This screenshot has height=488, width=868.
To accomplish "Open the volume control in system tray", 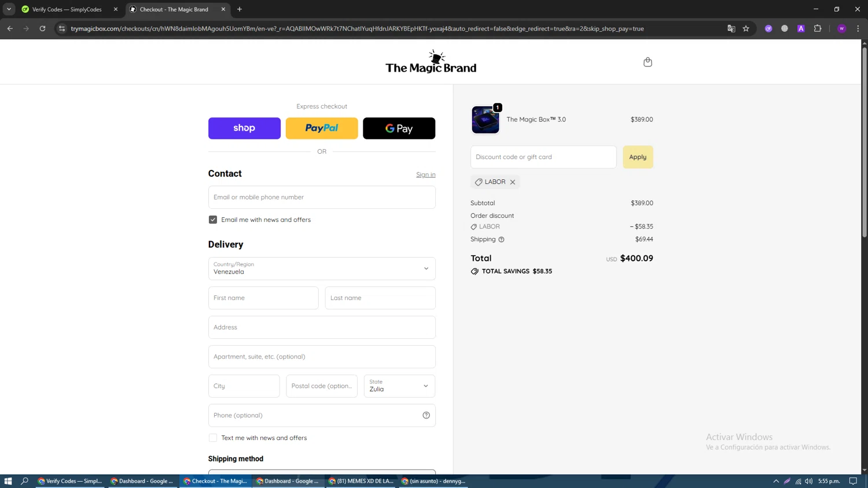I will click(x=809, y=481).
